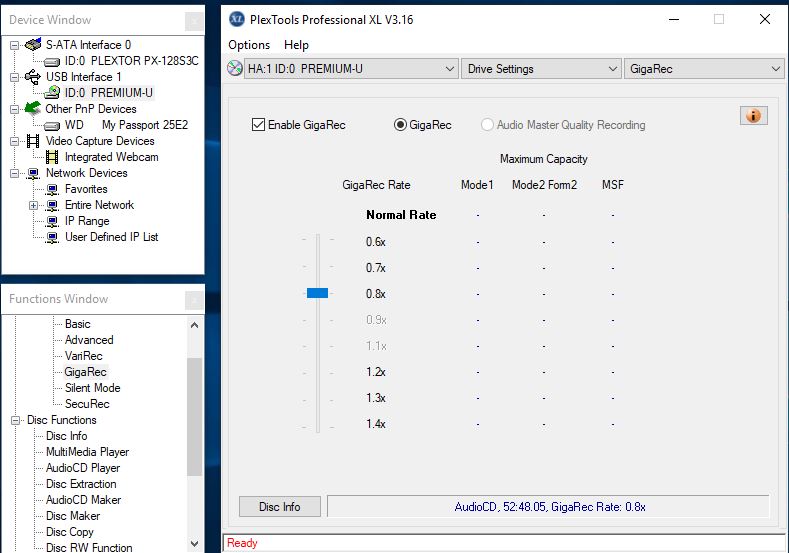Click the Disc Info button
789x553 pixels.
(x=280, y=507)
